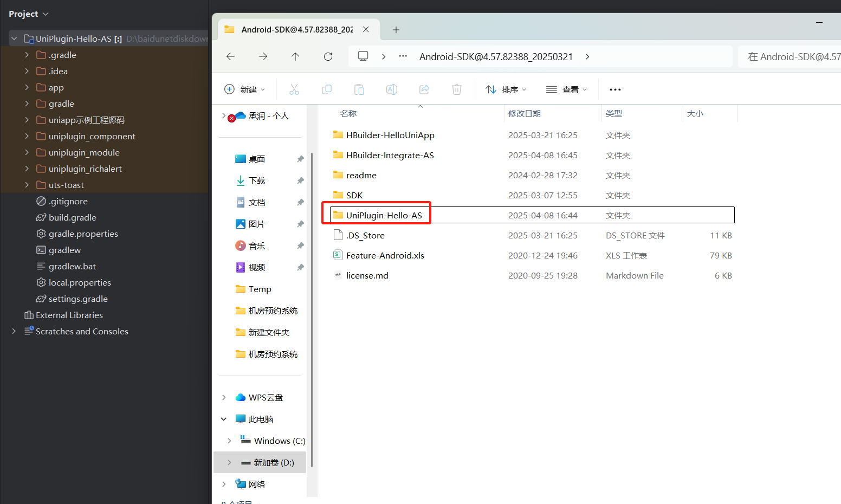Click the Rename icon in Explorer toolbar
Screen dimensions: 841x504
tap(392, 89)
